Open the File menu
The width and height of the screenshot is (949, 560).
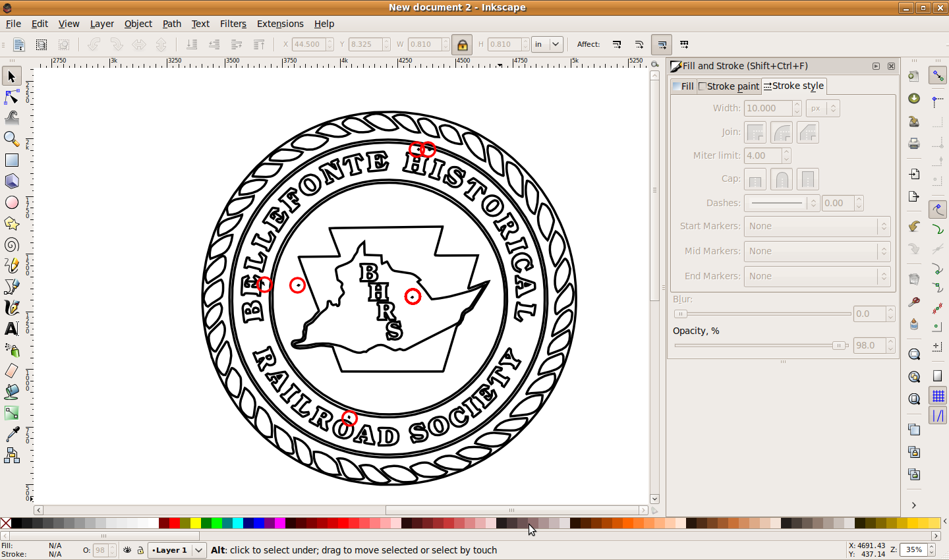[x=13, y=24]
